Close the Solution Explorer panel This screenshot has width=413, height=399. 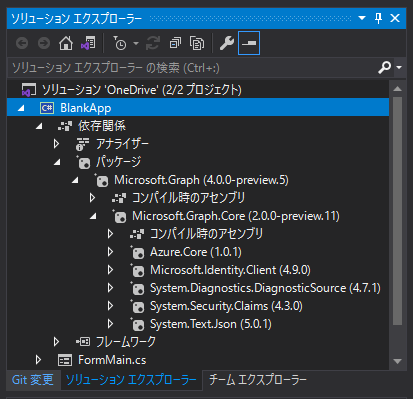[x=395, y=18]
